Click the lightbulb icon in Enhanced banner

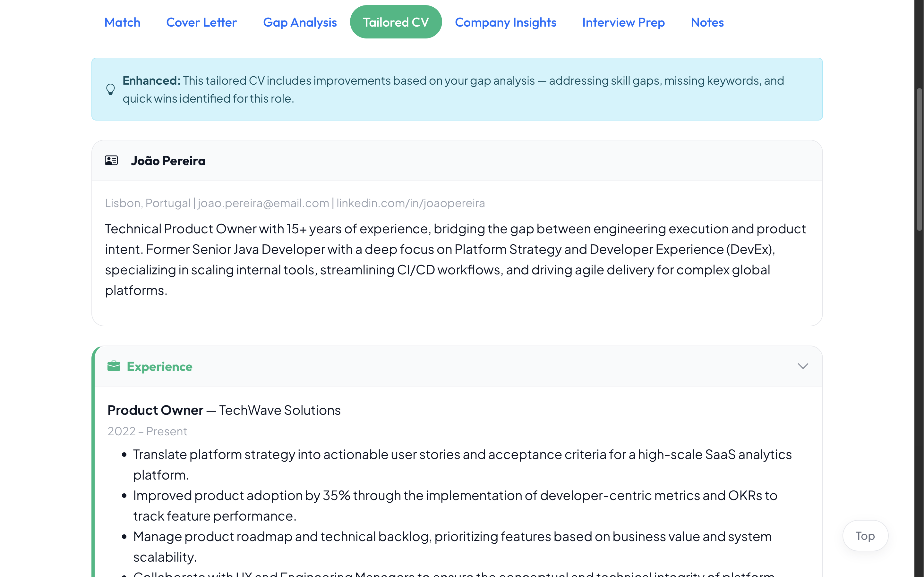pyautogui.click(x=110, y=89)
